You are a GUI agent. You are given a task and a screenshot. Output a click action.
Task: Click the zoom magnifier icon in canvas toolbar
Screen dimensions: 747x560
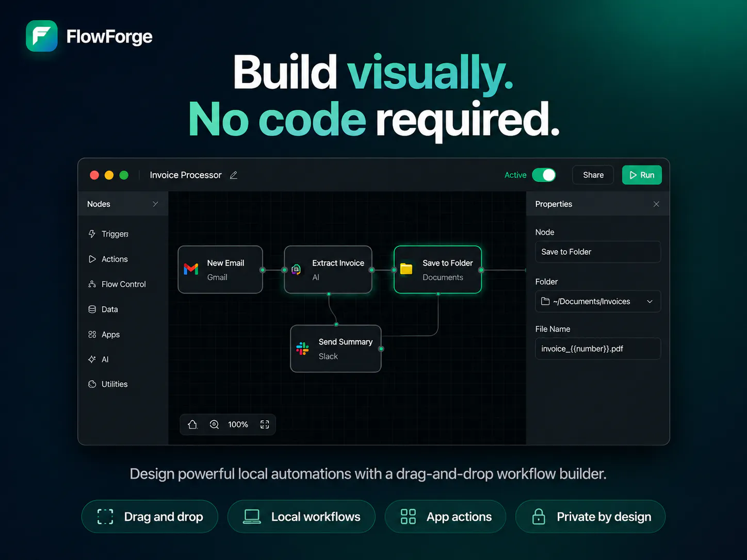(x=214, y=424)
